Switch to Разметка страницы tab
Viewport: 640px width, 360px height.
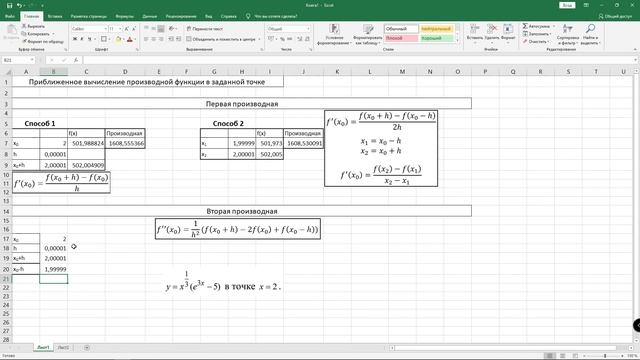pos(89,16)
